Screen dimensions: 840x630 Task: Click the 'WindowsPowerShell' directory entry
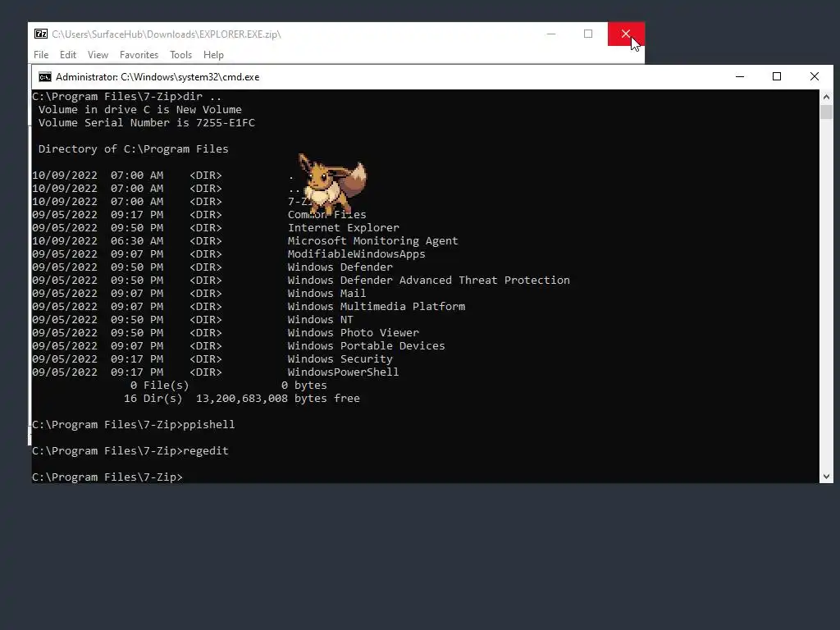(344, 372)
